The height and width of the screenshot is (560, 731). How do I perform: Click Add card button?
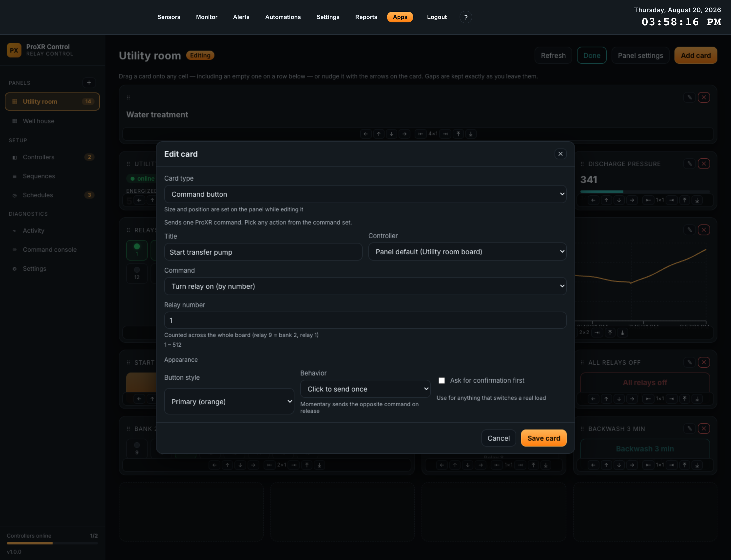click(696, 55)
